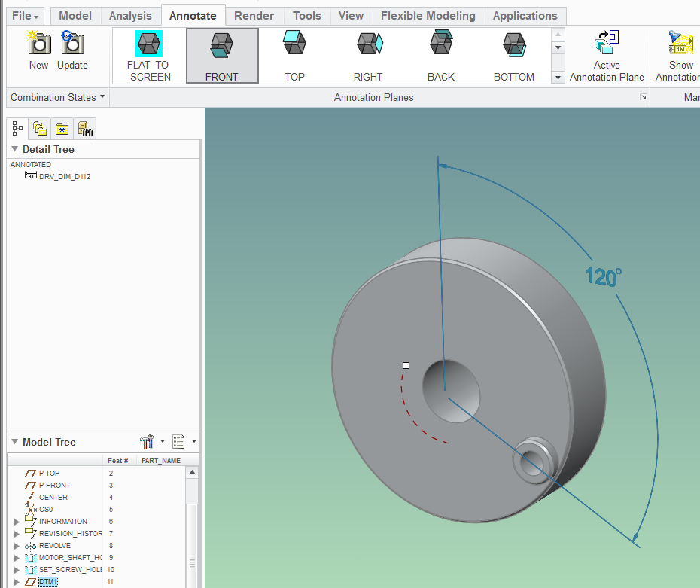700x588 pixels.
Task: Select the DTM1 datum plane
Action: coord(47,582)
